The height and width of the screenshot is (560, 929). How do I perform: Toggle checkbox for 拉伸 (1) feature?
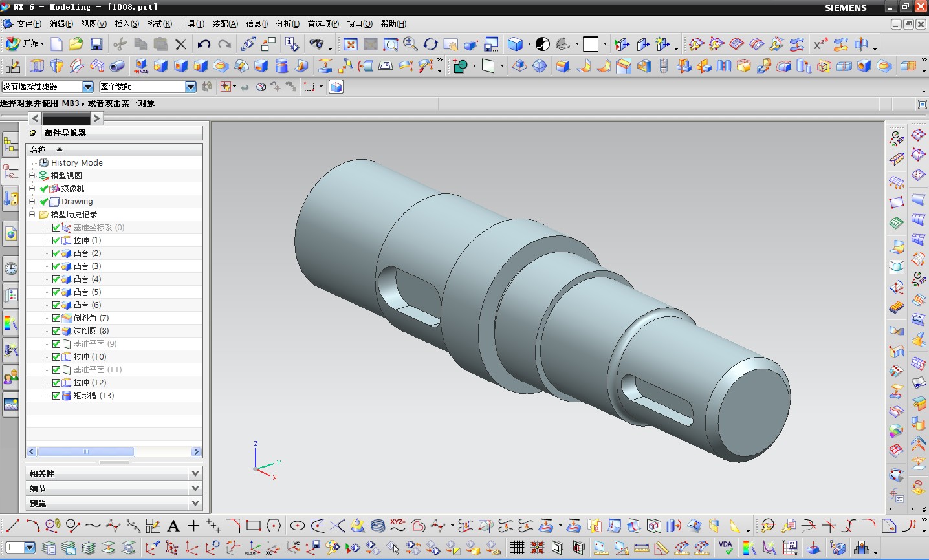coord(56,241)
